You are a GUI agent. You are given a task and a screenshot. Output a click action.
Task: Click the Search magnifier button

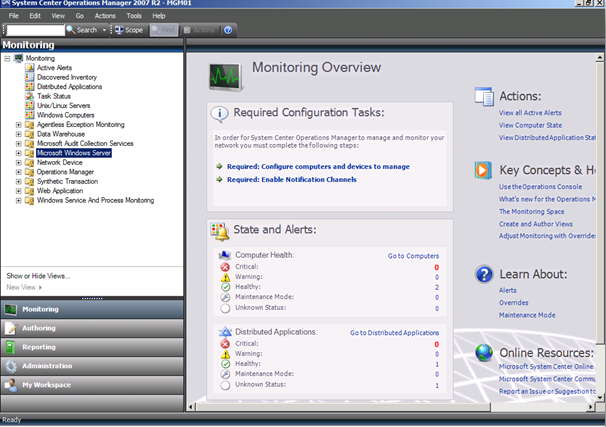pyautogui.click(x=82, y=30)
